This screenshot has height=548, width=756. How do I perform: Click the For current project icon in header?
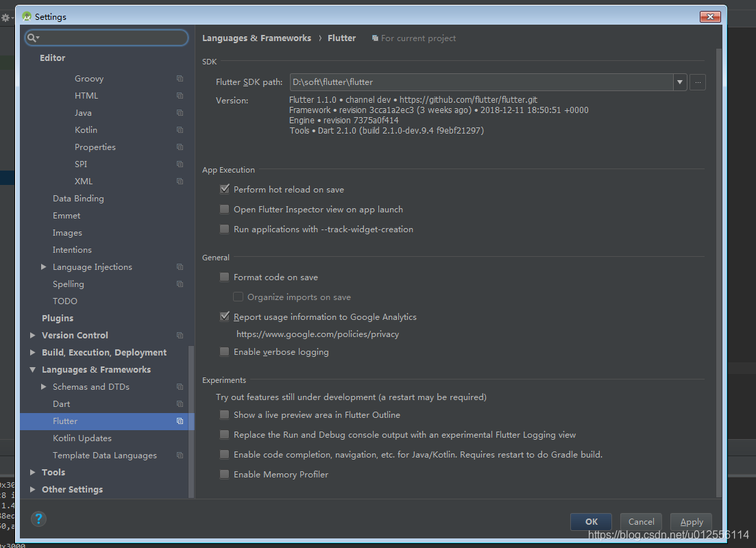375,38
